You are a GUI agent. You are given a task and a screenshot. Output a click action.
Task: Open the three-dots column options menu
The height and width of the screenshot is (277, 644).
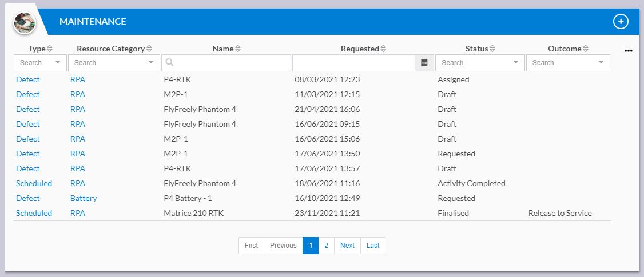click(628, 51)
